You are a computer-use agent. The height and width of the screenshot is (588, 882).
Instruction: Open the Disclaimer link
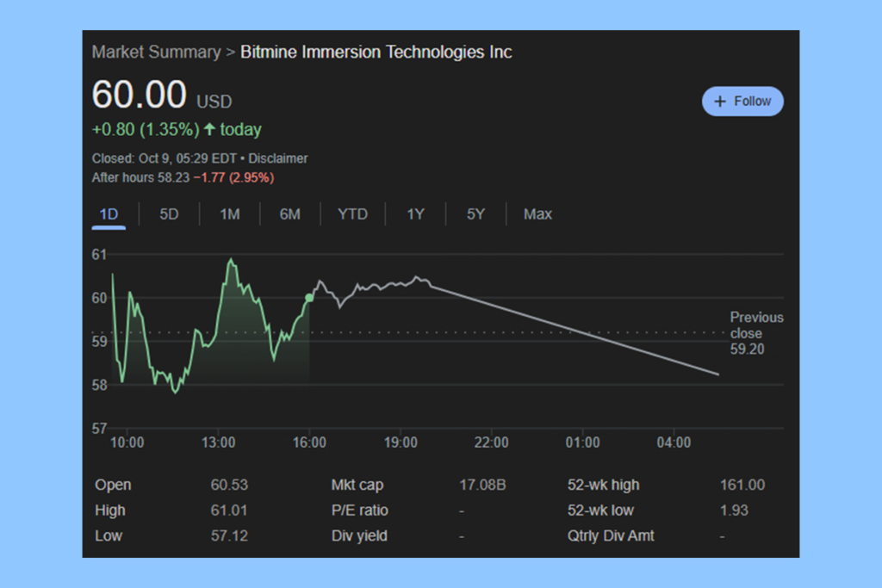tap(278, 158)
